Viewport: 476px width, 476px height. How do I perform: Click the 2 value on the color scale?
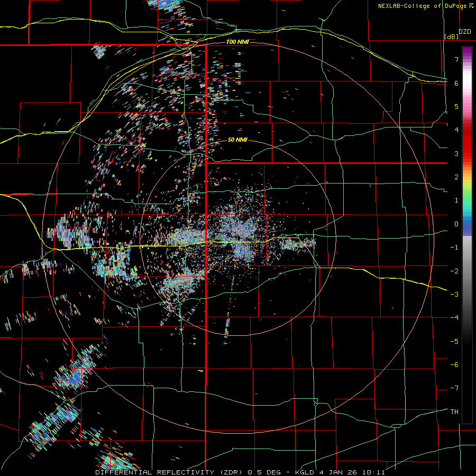coord(456,177)
